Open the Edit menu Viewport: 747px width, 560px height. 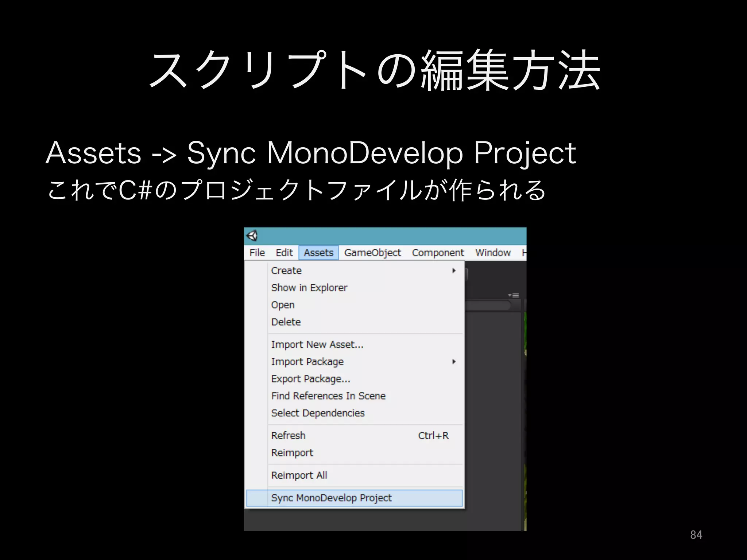point(284,253)
